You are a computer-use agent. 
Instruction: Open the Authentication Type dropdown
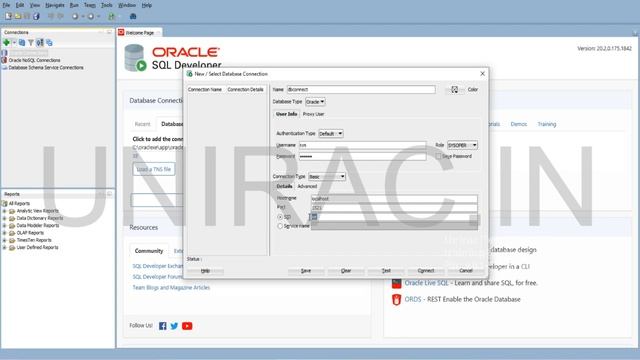[331, 133]
